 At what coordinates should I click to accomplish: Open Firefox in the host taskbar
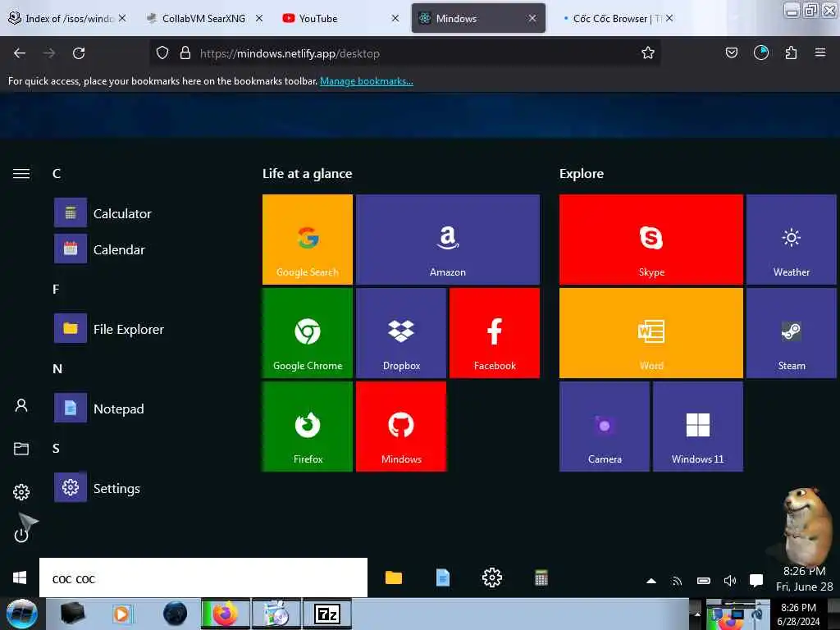[226, 614]
